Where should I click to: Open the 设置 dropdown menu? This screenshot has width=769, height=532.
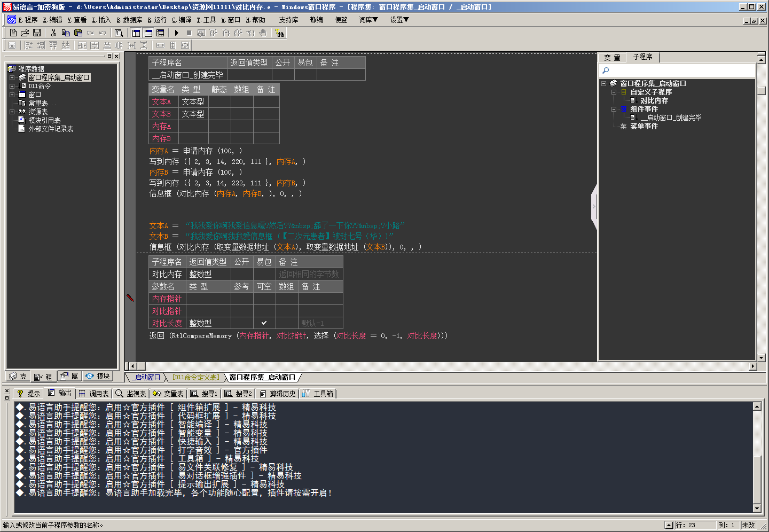(x=399, y=20)
